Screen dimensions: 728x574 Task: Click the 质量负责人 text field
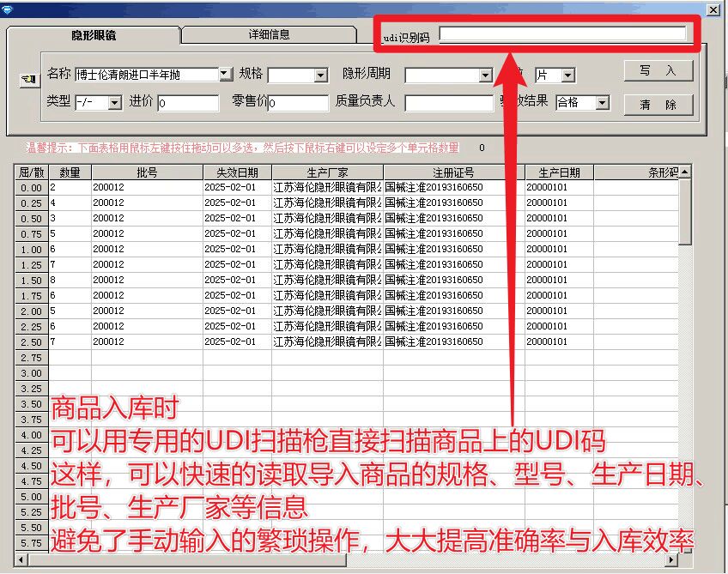coord(449,103)
